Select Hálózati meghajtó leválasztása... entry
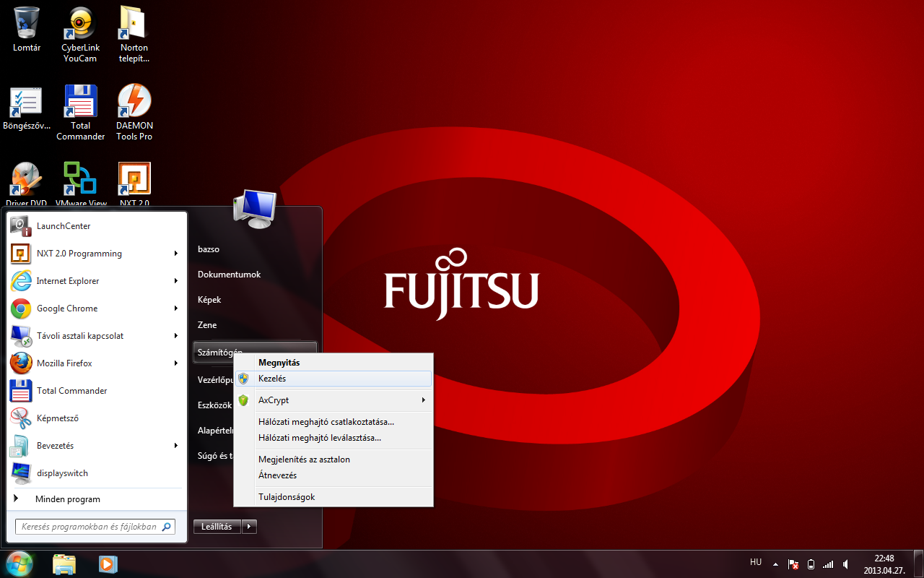 point(334,438)
